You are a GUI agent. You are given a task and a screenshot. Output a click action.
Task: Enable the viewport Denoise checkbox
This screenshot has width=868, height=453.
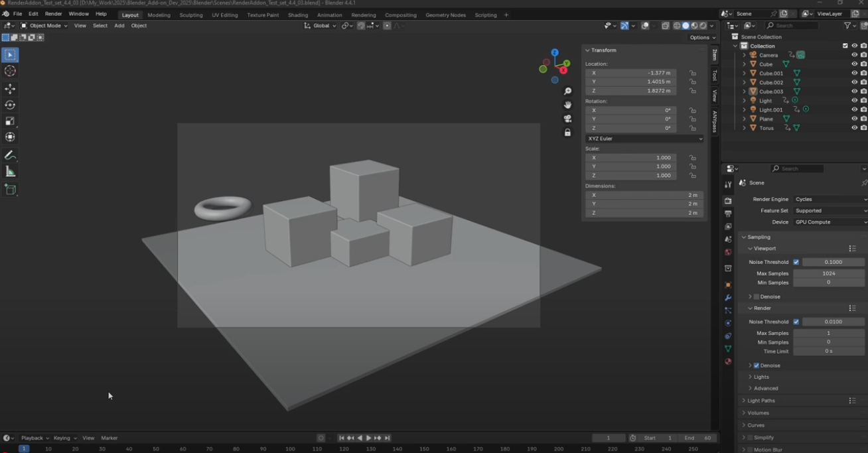757,296
